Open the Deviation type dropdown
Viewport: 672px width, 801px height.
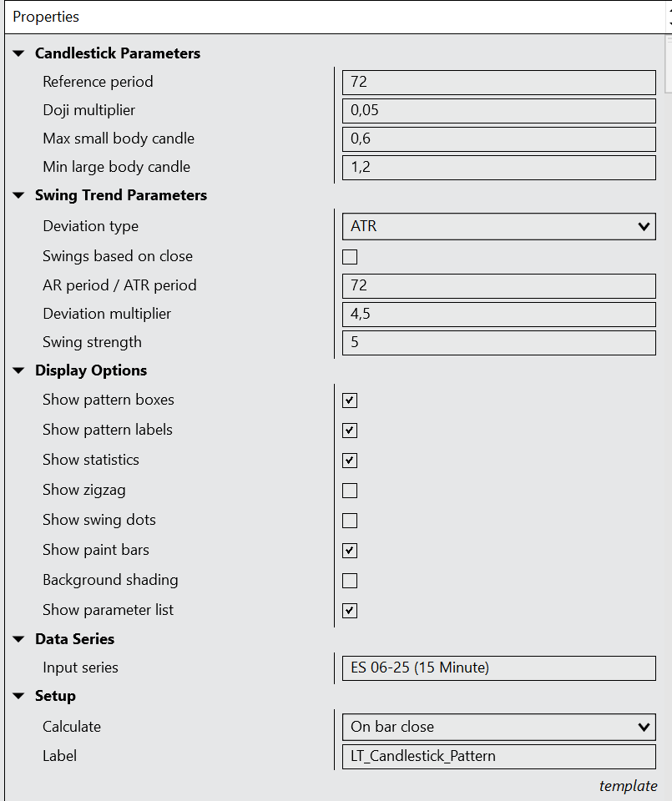498,226
